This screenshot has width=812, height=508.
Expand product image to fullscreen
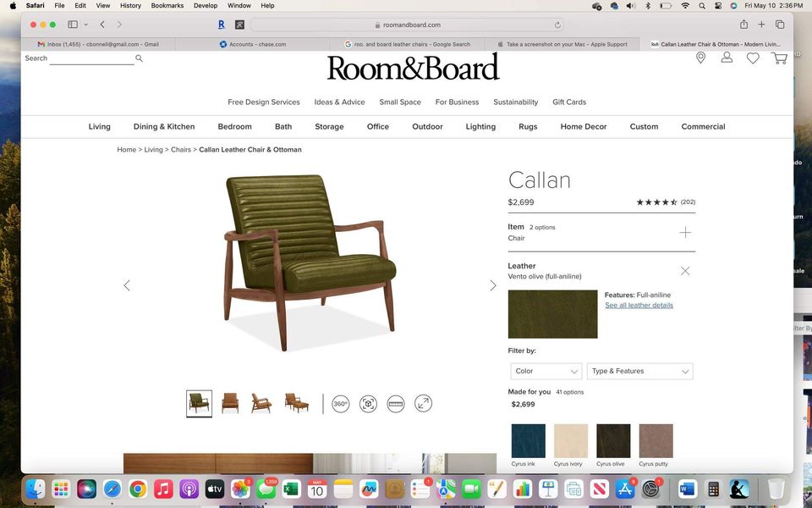423,404
